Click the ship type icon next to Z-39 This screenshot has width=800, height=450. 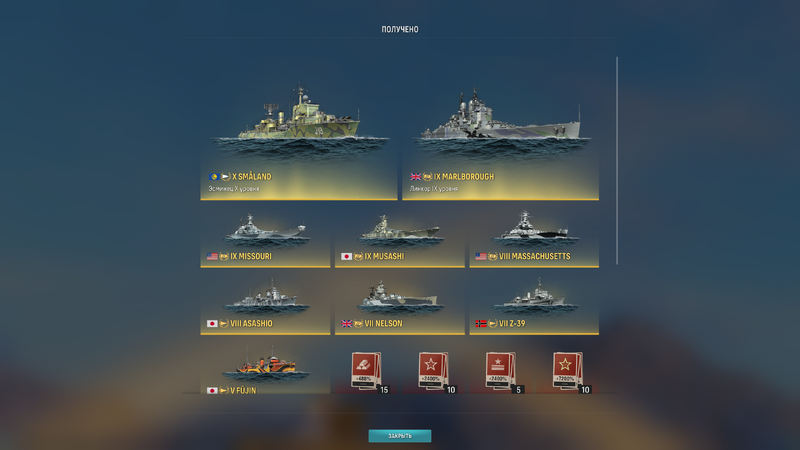pyautogui.click(x=492, y=323)
